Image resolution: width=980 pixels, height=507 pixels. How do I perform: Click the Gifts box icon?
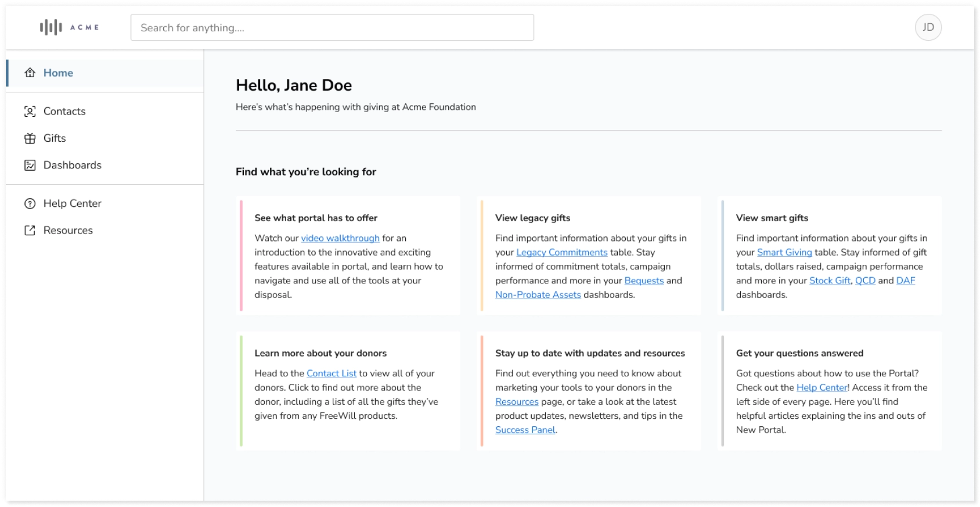tap(30, 138)
